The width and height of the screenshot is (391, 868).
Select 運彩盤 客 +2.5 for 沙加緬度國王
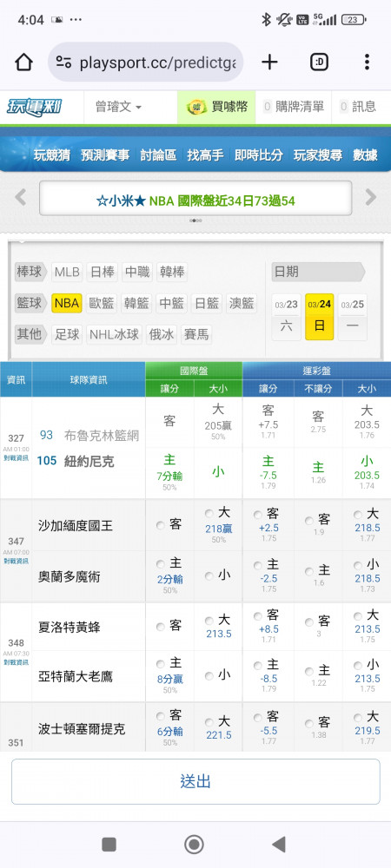click(x=257, y=514)
